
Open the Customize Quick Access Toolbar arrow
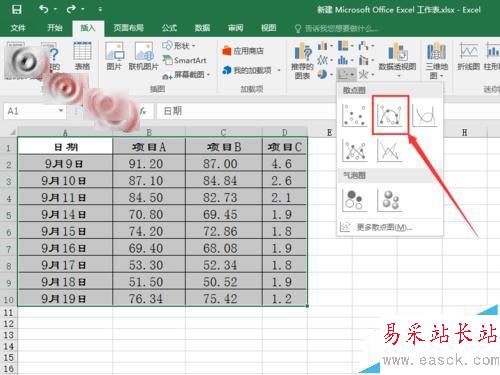(x=100, y=10)
